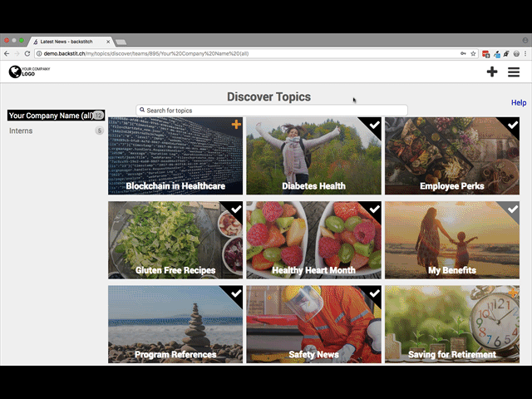Click the plus icon in the header

492,71
